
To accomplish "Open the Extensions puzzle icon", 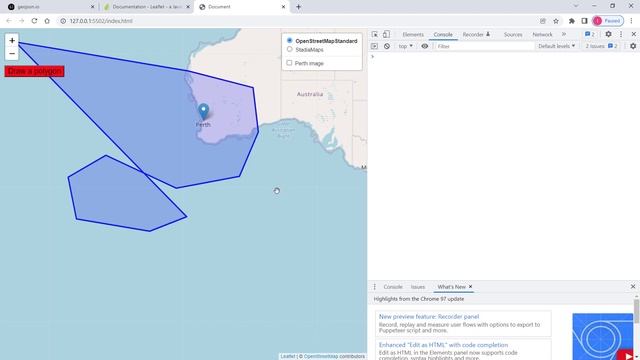I will click(x=571, y=21).
